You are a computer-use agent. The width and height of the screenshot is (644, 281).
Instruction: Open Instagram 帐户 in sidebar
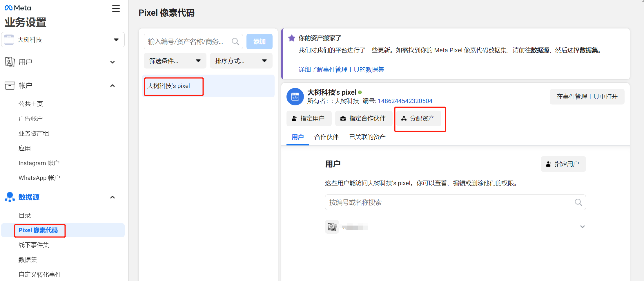click(39, 163)
